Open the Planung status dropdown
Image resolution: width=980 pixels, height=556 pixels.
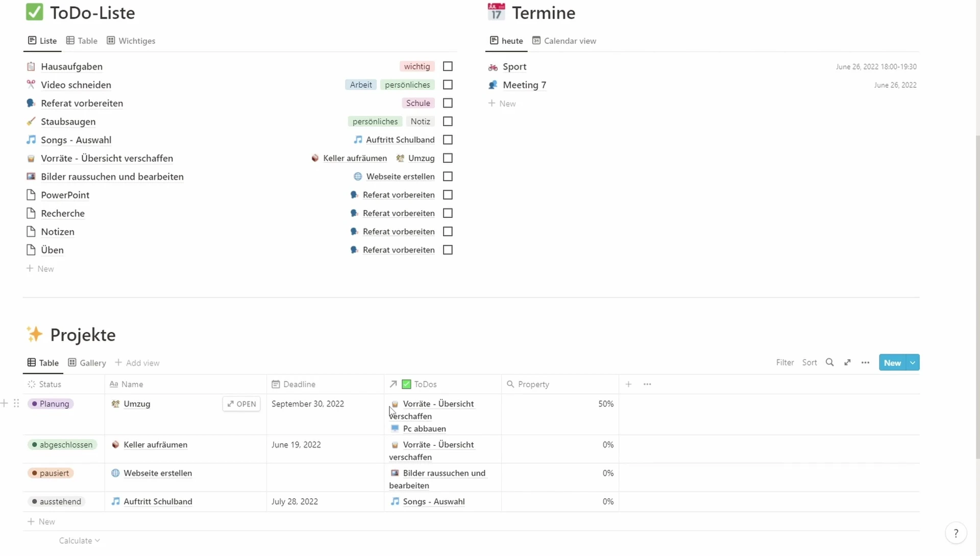click(51, 403)
